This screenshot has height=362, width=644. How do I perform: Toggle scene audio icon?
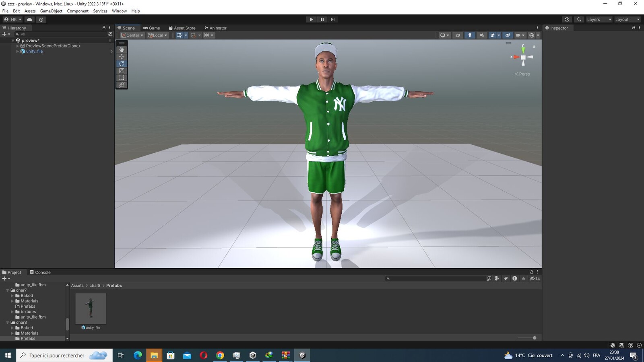[x=482, y=35]
